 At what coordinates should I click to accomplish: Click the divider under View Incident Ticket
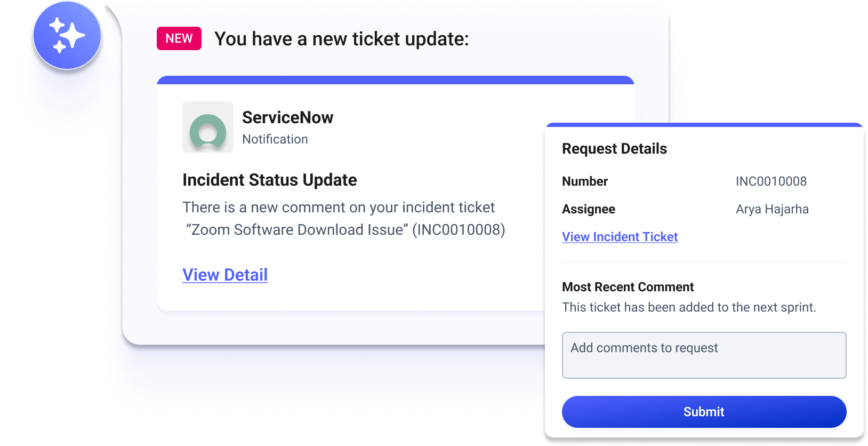point(704,261)
